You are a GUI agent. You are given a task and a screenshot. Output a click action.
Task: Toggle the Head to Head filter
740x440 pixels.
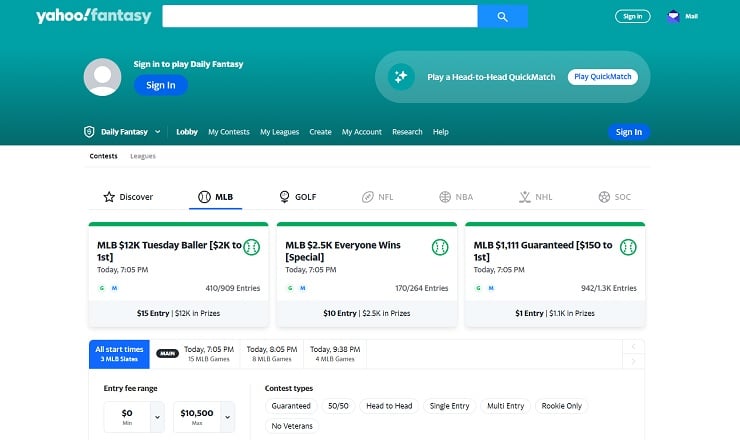pos(389,406)
